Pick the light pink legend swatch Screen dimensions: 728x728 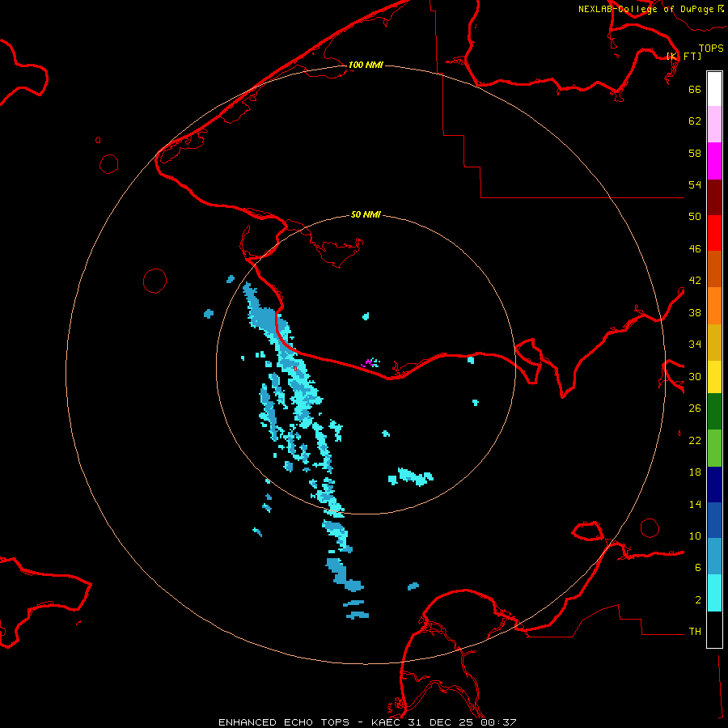pos(714,125)
